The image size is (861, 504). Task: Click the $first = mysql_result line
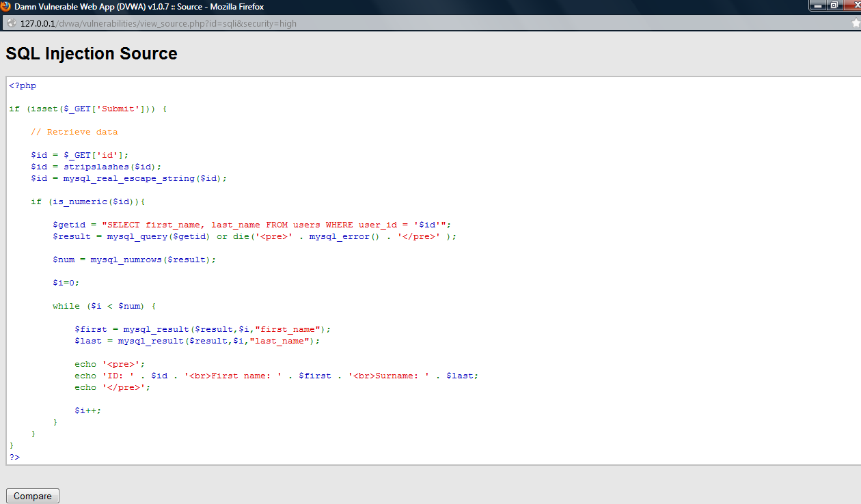[203, 329]
